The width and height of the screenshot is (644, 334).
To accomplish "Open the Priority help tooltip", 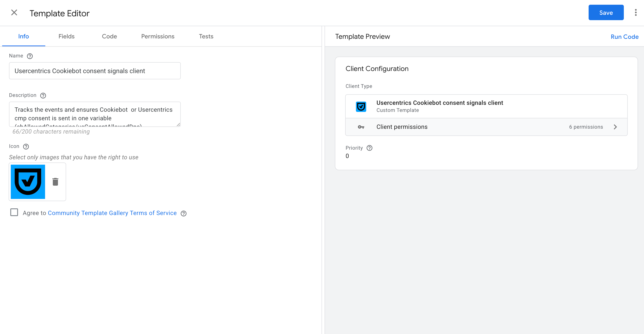I will tap(369, 148).
